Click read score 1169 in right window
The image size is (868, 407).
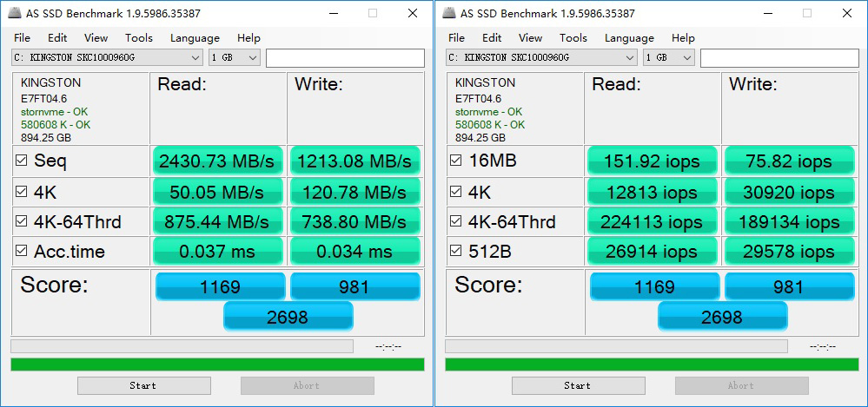(x=655, y=286)
